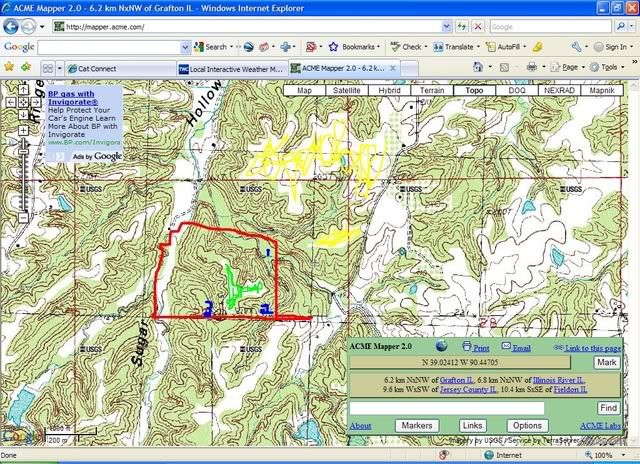Open the Google toolbar wrench settings
The width and height of the screenshot is (640, 464).
point(576,47)
